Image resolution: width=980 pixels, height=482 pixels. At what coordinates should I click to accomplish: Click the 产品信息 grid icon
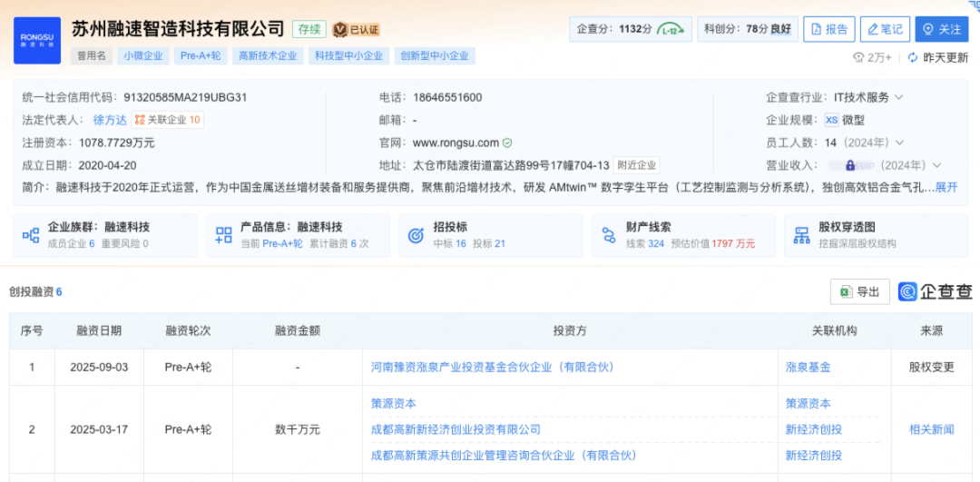[x=224, y=235]
